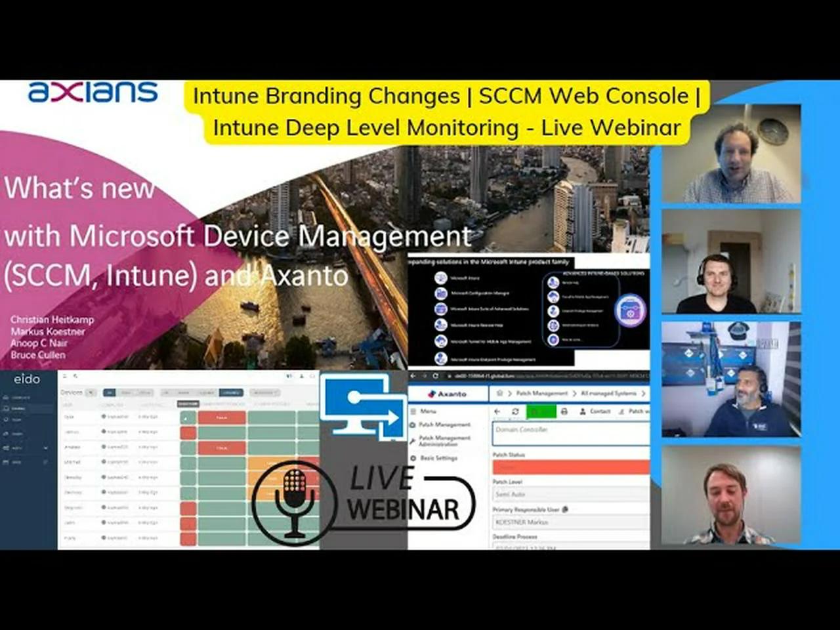
Task: Click the eido logo
Action: click(27, 379)
